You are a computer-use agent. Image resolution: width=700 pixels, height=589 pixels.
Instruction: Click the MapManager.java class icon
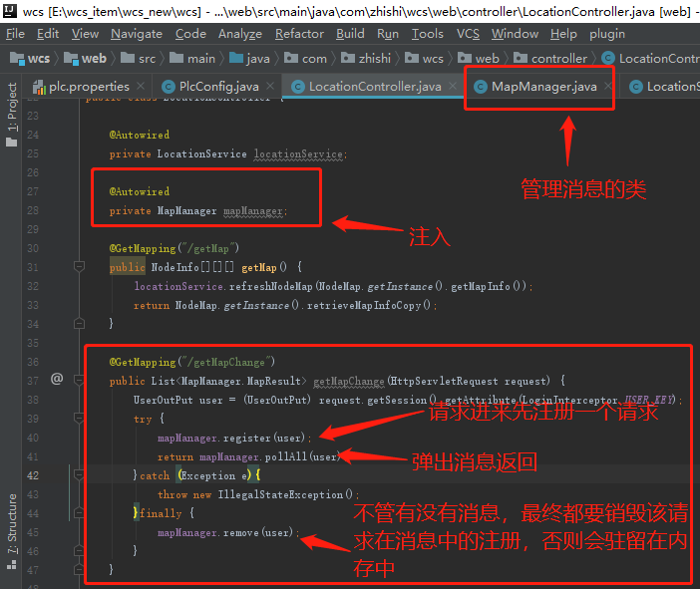point(481,87)
